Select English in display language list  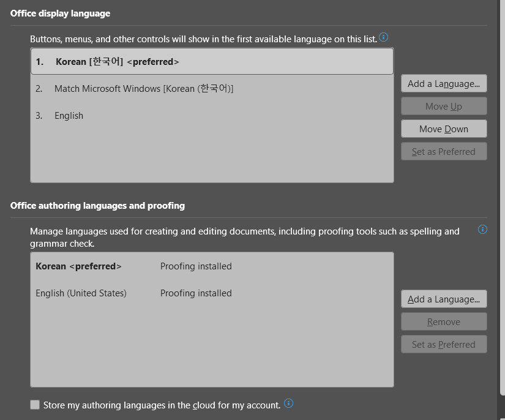click(x=212, y=116)
